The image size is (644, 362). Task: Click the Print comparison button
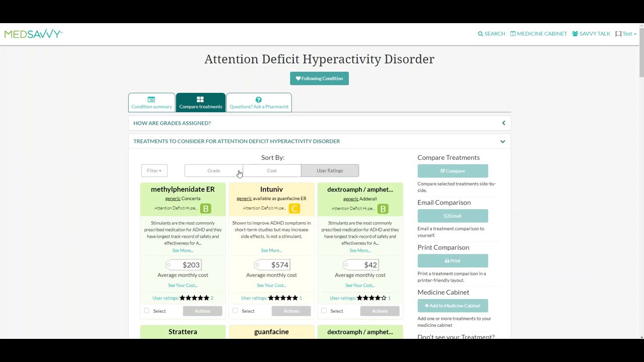pos(452,260)
